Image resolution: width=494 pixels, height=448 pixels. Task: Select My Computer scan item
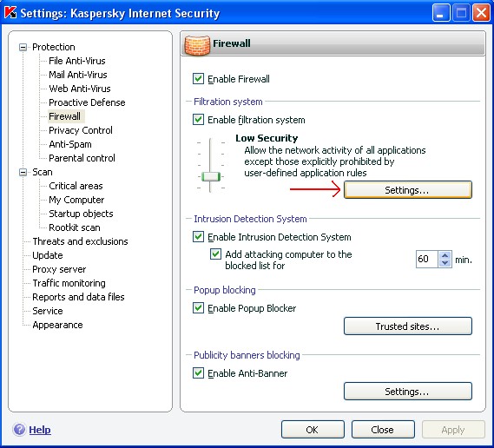pos(76,200)
